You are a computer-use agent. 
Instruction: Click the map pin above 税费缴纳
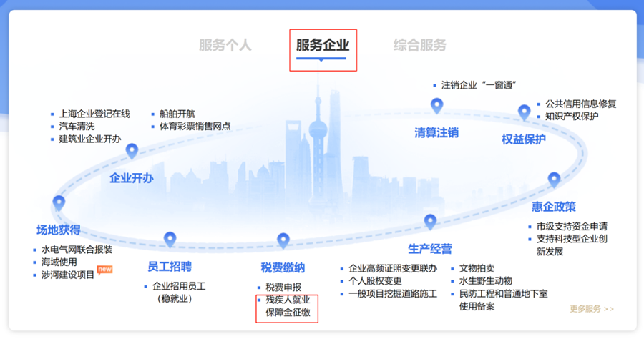(x=283, y=240)
